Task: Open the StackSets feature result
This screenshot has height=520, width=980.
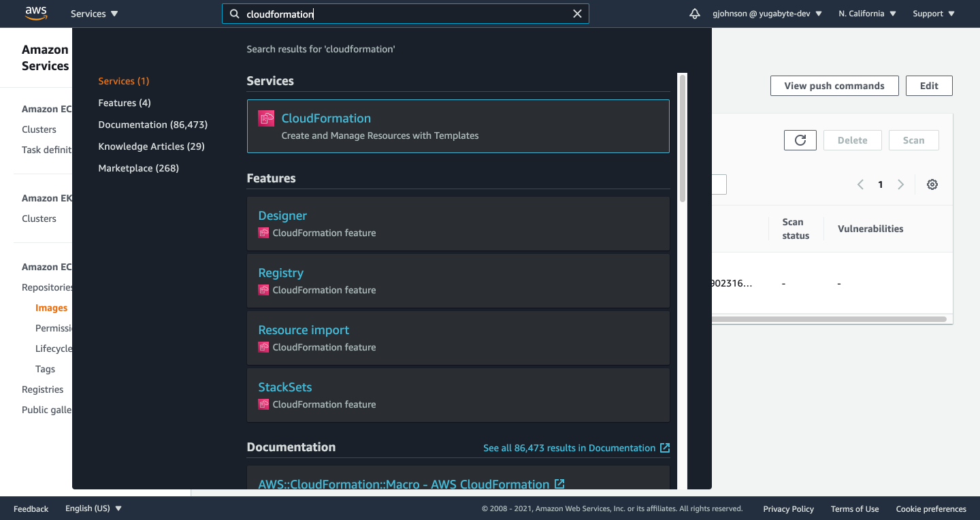Action: [284, 387]
